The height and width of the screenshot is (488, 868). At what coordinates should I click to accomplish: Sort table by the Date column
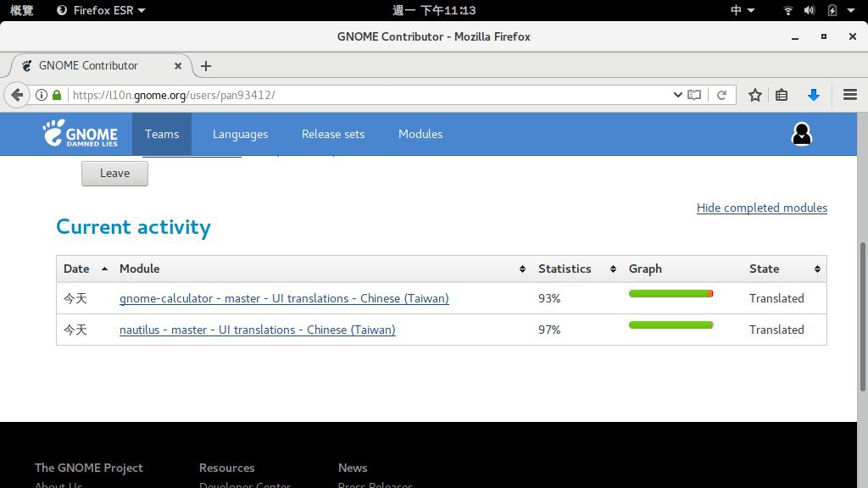pos(85,269)
